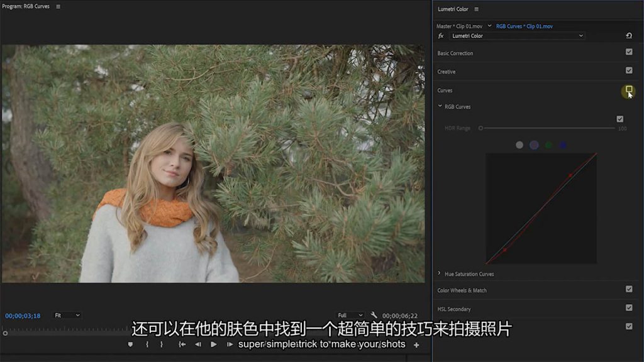Step forward one frame in Program monitor
Viewport: 644px width, 362px height.
[230, 344]
